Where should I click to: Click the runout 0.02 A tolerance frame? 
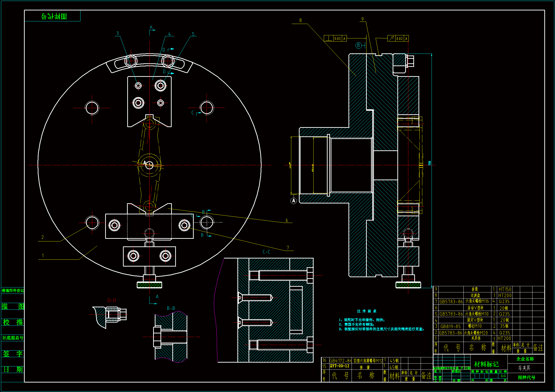(398, 38)
